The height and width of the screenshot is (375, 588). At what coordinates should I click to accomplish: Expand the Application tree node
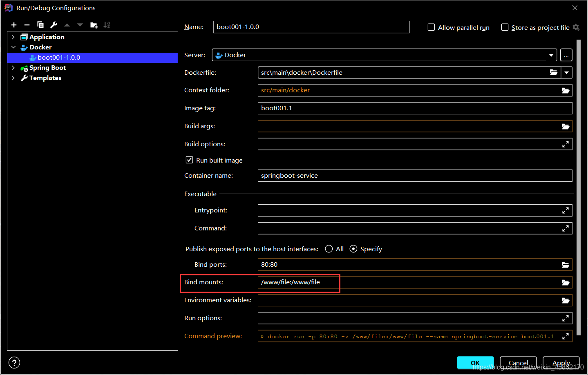point(13,37)
